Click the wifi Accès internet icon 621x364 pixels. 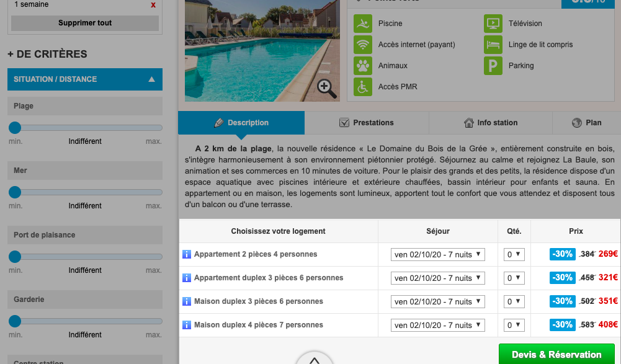tap(363, 45)
